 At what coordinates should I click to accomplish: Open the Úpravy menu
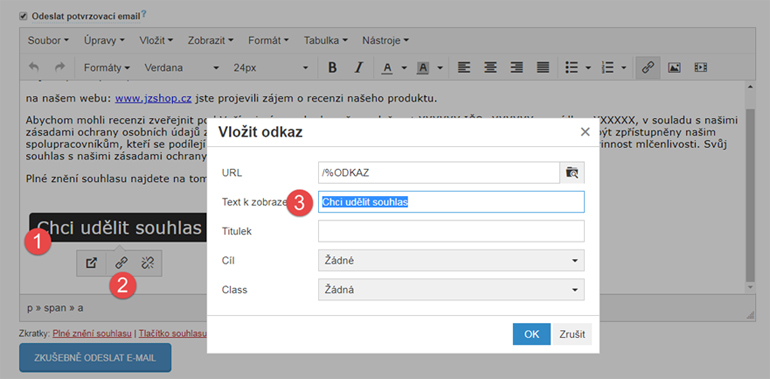[104, 40]
